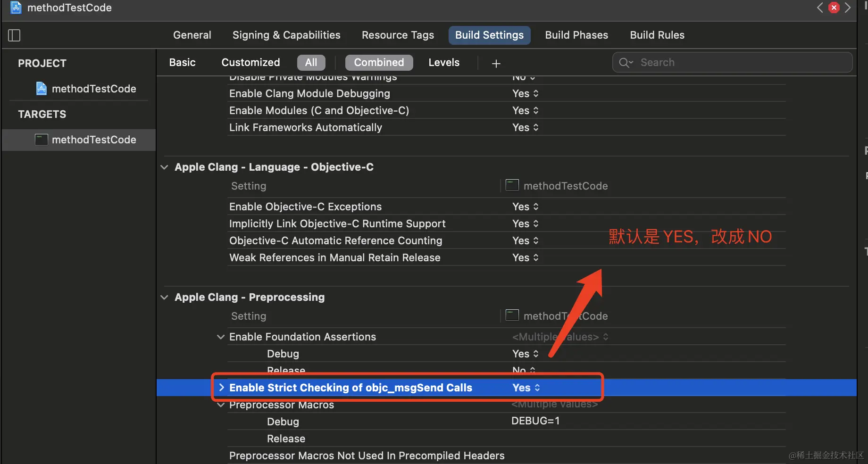
Task: Change Implicitly Link Objective-C Runtime Support value
Action: coord(526,224)
